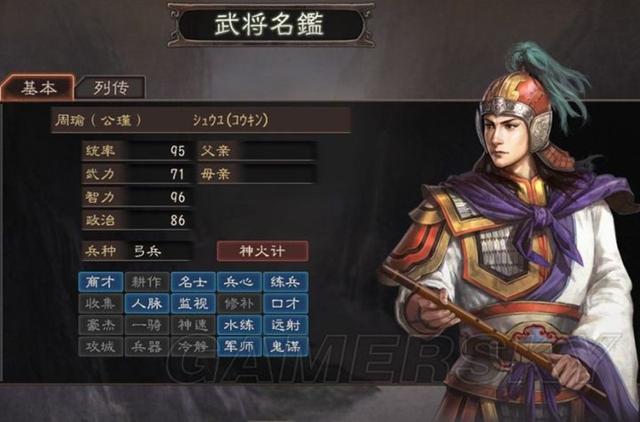The height and width of the screenshot is (422, 640).
Task: Select the 练兵 trait tile
Action: (285, 282)
